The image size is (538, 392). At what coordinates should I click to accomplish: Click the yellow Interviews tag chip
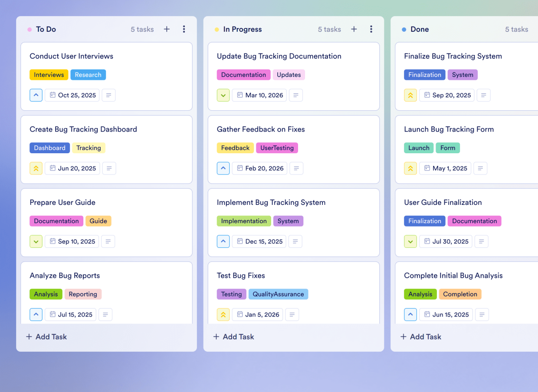(49, 75)
